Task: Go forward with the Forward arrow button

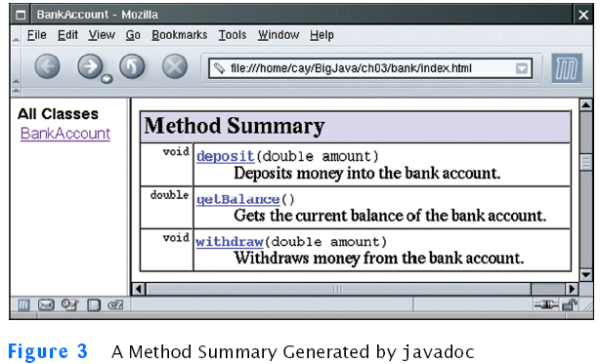Action: point(90,66)
